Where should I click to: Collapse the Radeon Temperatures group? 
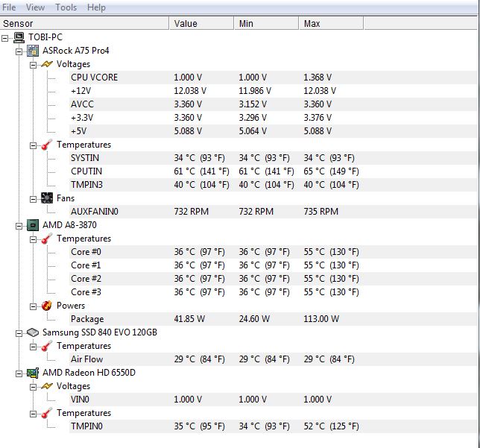[x=33, y=414]
